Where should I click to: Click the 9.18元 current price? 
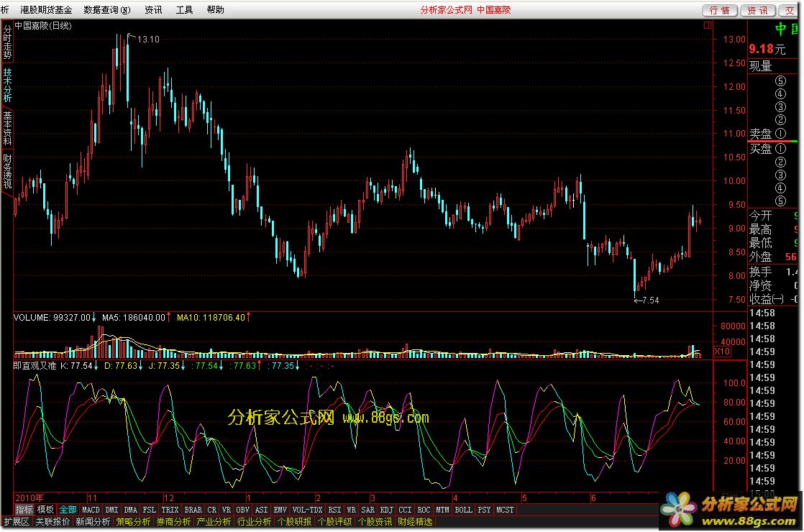(767, 49)
